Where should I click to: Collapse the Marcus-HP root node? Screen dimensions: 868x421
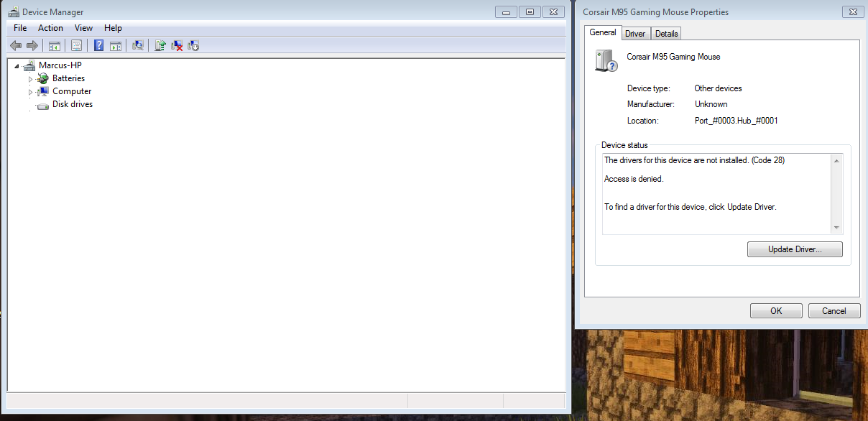tap(17, 66)
